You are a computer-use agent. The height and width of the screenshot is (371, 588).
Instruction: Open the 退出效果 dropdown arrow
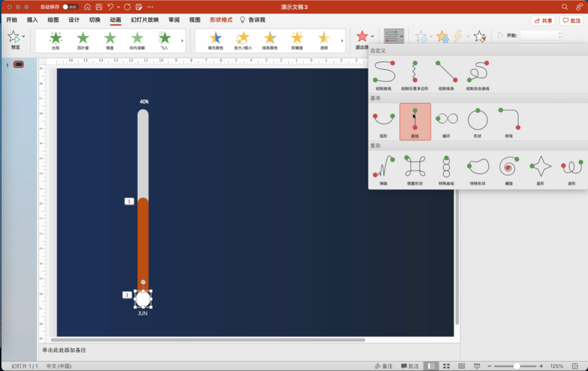(372, 36)
